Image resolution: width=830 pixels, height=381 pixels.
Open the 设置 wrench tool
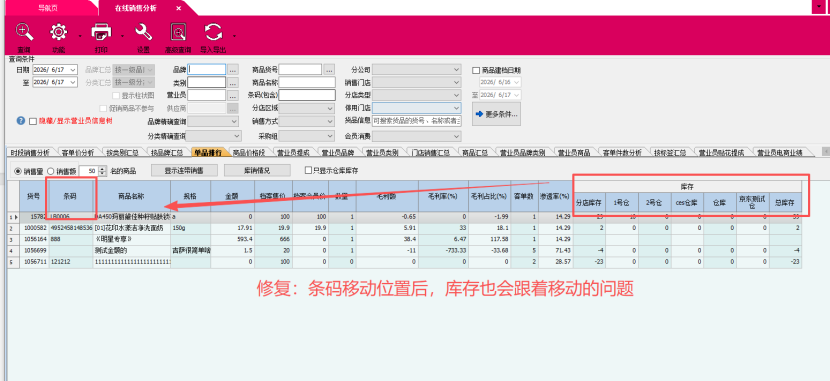click(x=143, y=33)
